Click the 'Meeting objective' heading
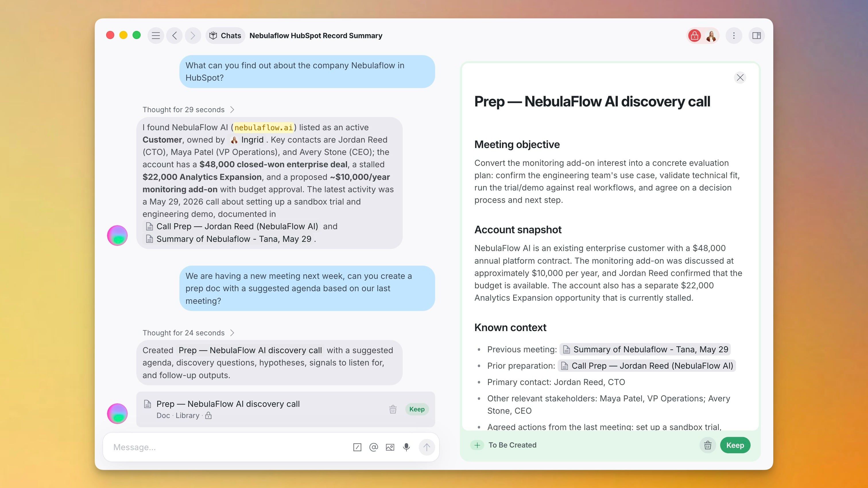The width and height of the screenshot is (868, 488). pyautogui.click(x=517, y=145)
